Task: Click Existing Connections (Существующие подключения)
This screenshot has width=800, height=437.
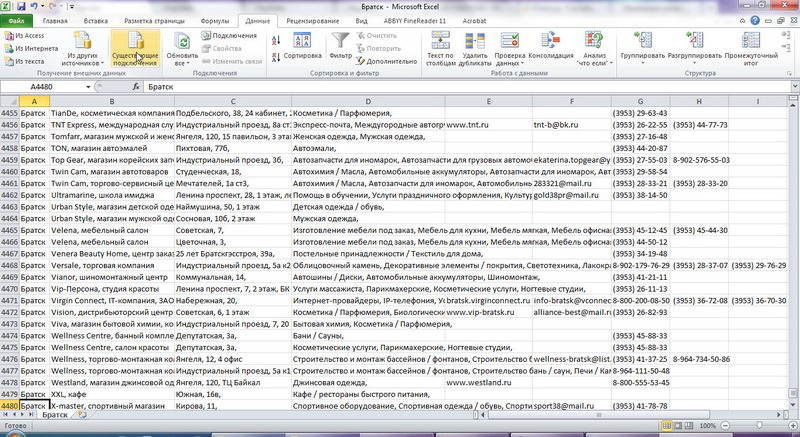Action: [135, 48]
